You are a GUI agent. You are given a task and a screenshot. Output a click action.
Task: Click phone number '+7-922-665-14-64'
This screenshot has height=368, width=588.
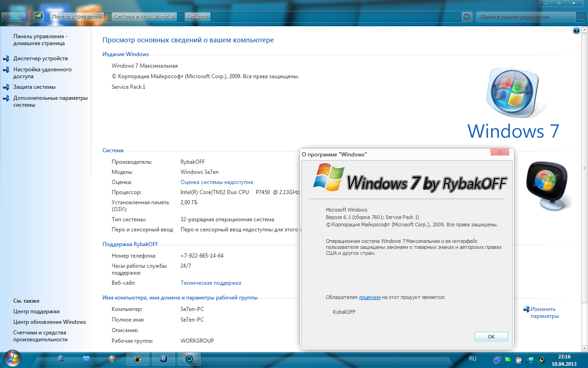pyautogui.click(x=202, y=256)
